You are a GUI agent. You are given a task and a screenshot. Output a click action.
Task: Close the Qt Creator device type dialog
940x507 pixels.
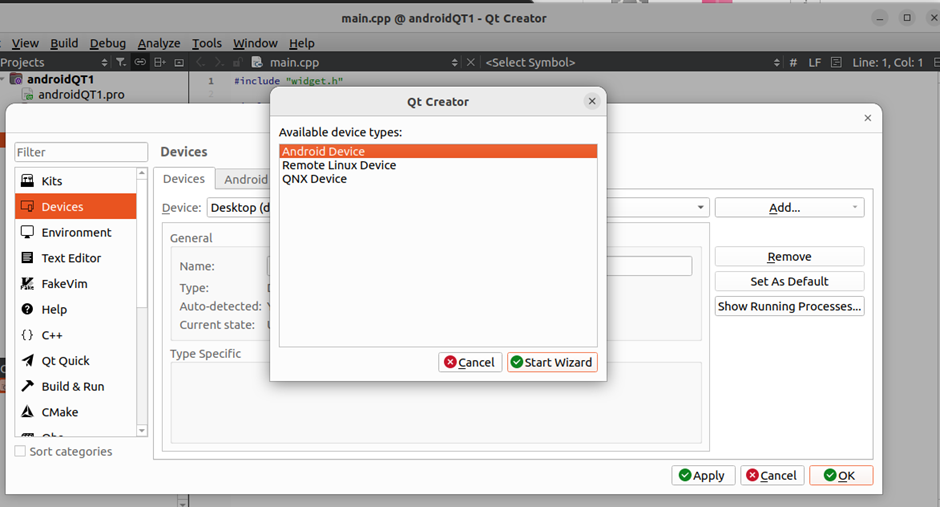tap(592, 101)
